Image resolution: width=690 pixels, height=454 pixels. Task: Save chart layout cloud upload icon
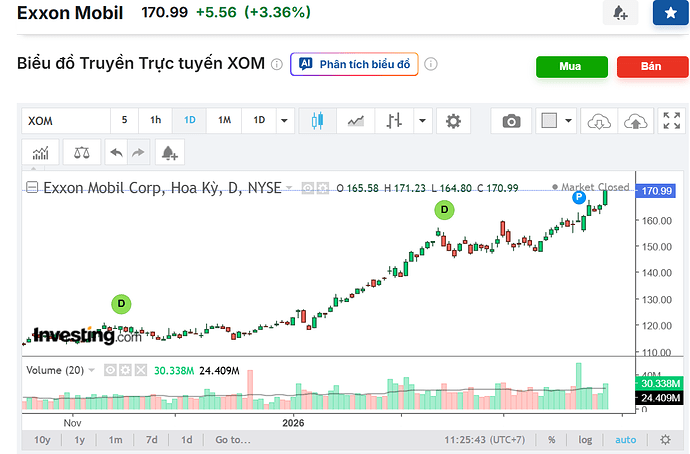pyautogui.click(x=635, y=121)
